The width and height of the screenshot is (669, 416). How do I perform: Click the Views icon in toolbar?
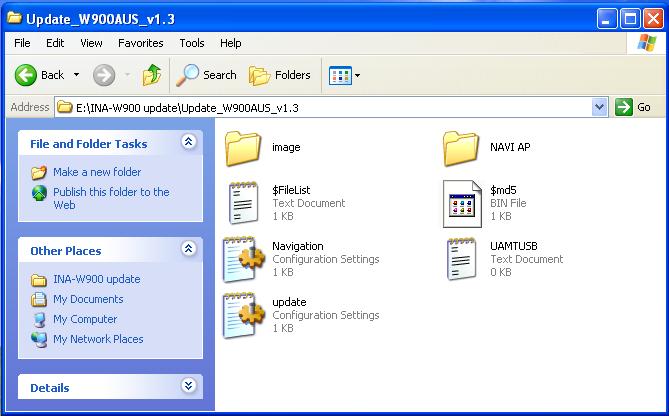click(x=340, y=76)
